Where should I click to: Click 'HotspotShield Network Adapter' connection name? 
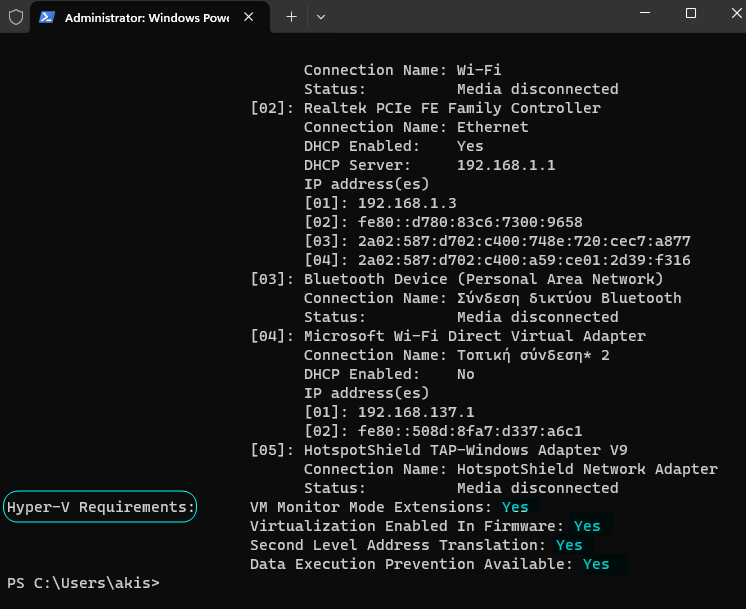tap(587, 469)
